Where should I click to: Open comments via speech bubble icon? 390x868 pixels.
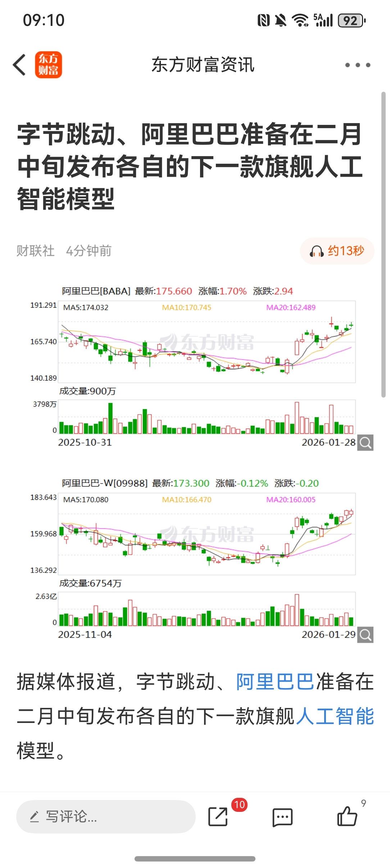(282, 817)
